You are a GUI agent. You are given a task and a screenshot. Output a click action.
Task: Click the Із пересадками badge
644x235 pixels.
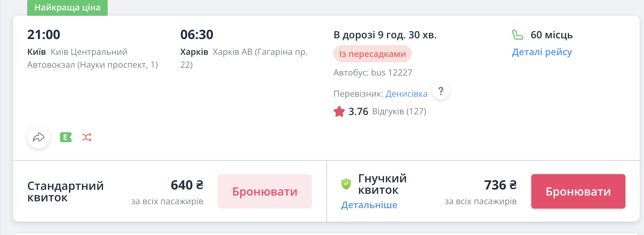point(372,54)
